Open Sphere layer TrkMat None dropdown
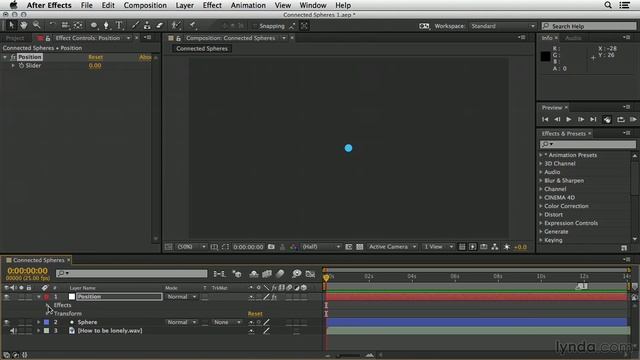 227,322
